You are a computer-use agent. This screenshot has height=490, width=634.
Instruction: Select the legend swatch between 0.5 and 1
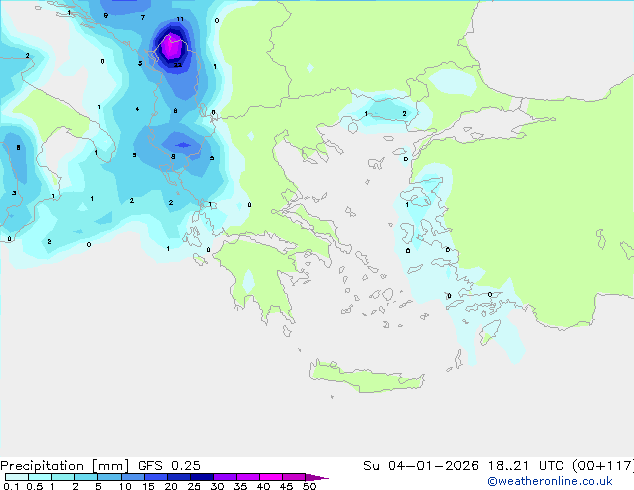click(40, 477)
